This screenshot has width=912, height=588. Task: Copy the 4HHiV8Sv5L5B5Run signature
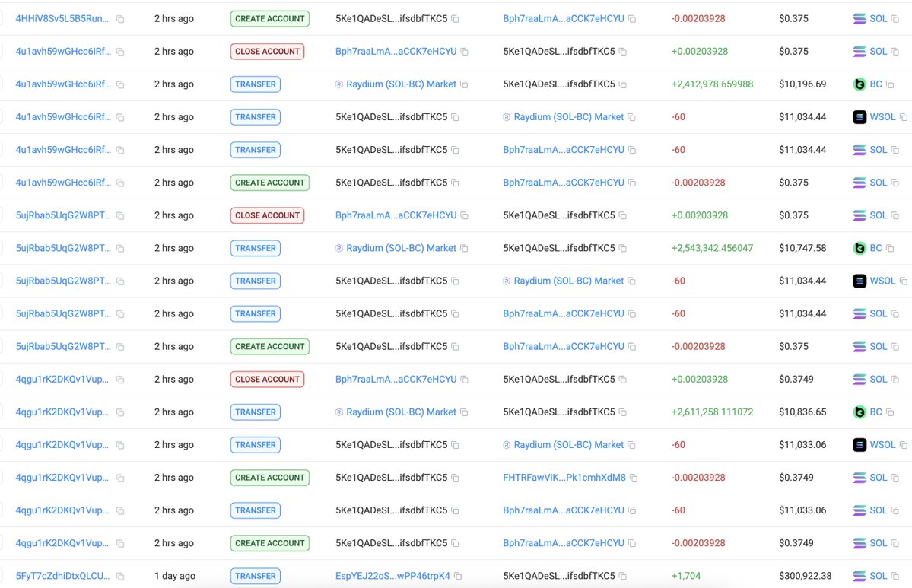(120, 19)
